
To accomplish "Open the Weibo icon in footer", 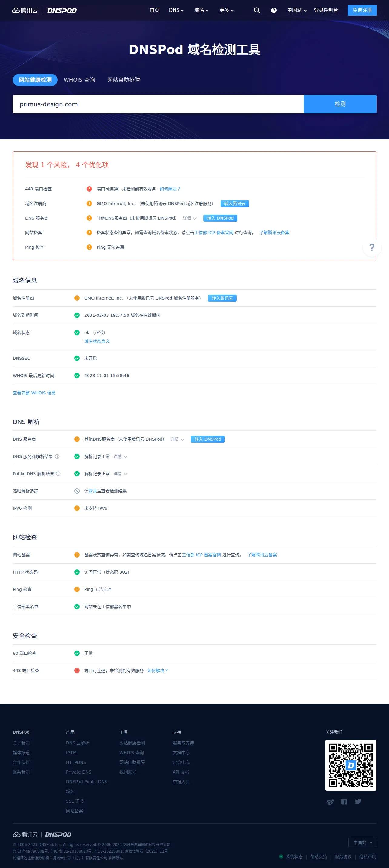I will pos(330,802).
